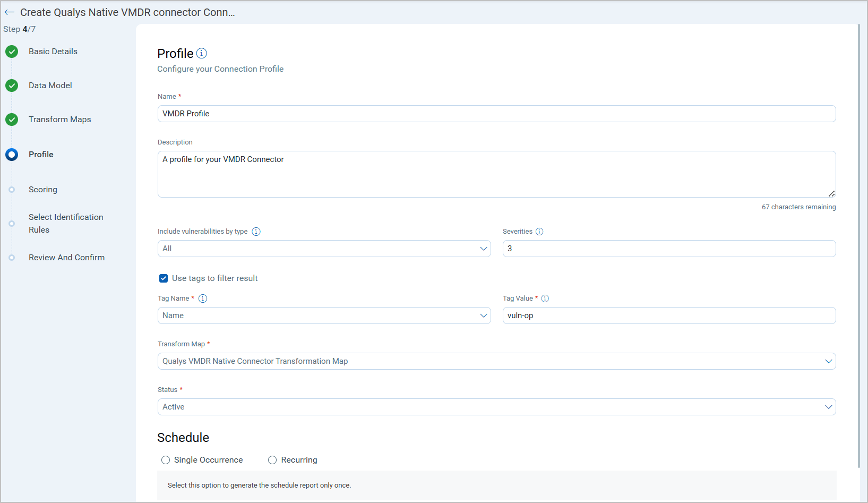Uncheck Use tags to filter result
Viewport: 868px width, 503px height.
(x=164, y=278)
